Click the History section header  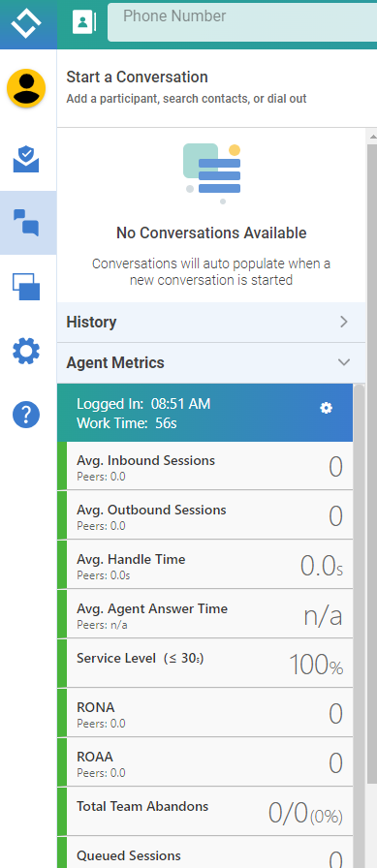pos(211,323)
